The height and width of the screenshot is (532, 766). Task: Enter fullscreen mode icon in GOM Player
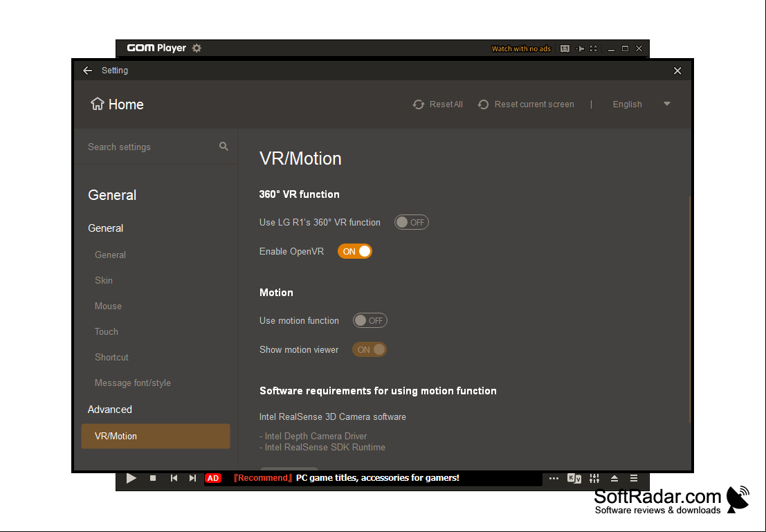(x=594, y=48)
